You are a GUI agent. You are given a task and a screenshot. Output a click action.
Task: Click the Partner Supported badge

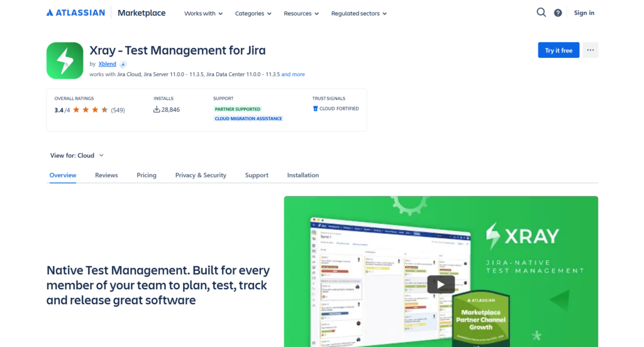click(x=237, y=109)
